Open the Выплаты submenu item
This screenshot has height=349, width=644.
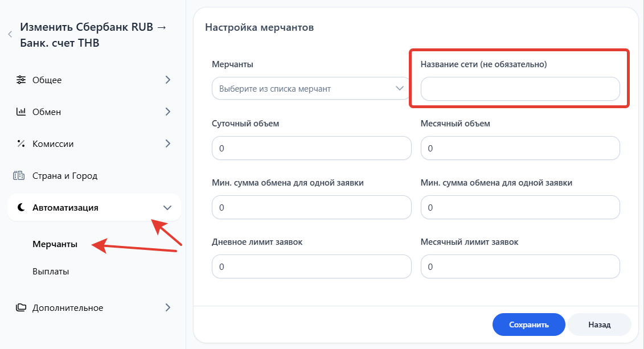coord(51,272)
